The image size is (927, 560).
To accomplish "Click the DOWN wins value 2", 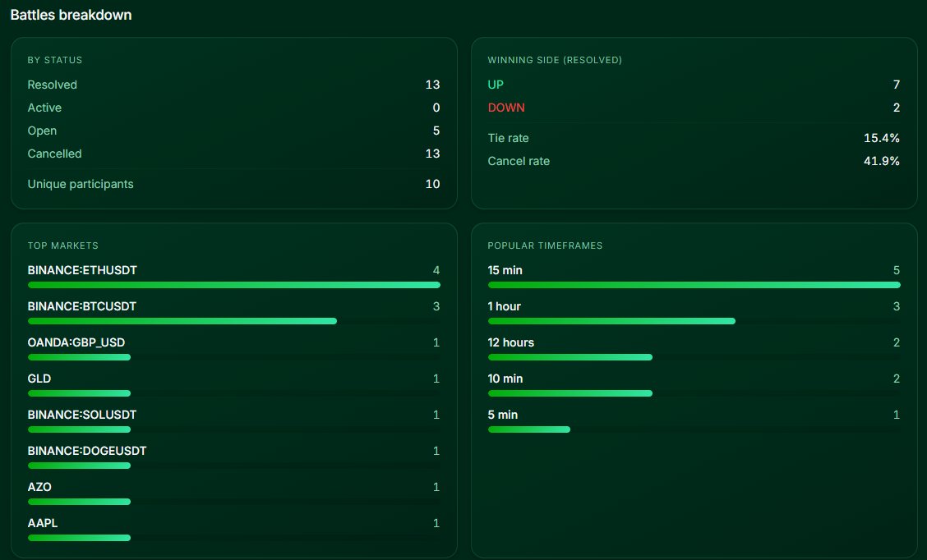I will [x=897, y=108].
